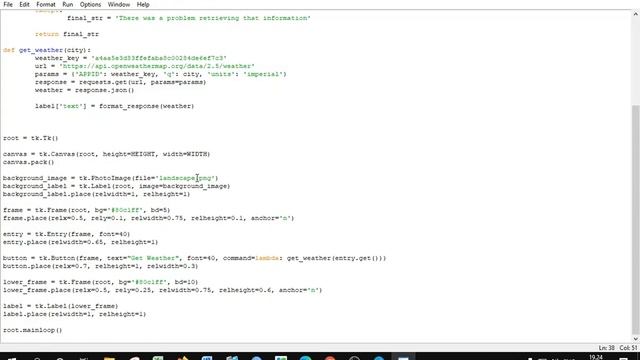Click the 'Ln: 38' status bar entry

tap(607, 348)
